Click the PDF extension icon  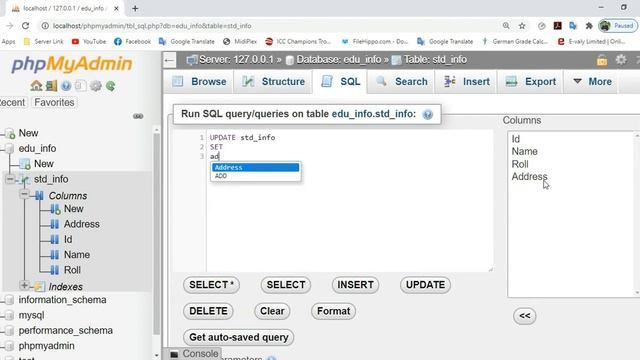tap(558, 26)
